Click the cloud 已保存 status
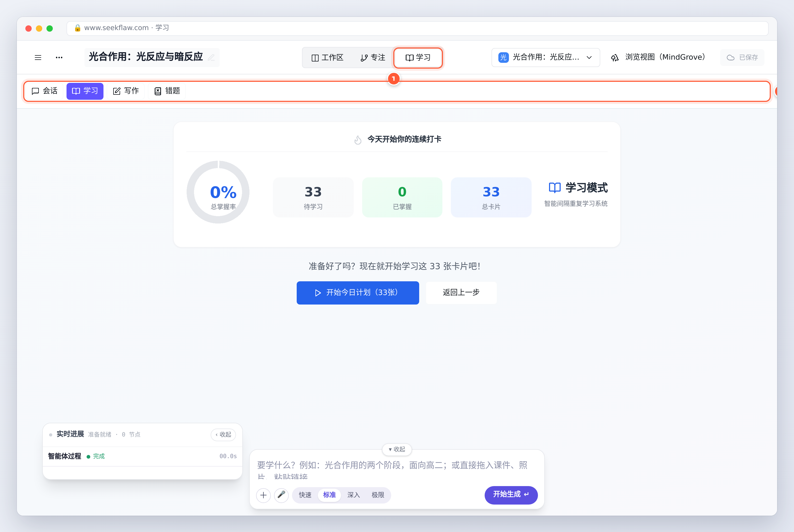Viewport: 794px width, 532px height. (742, 57)
